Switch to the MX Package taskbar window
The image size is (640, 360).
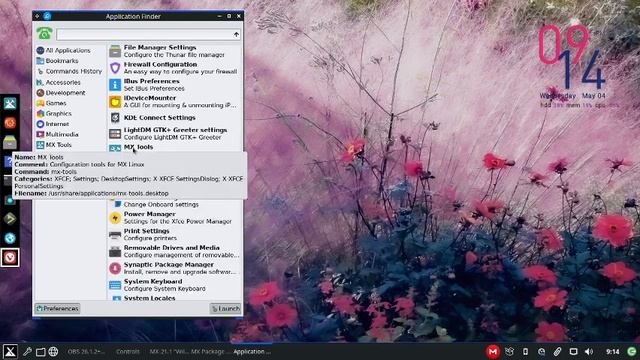point(207,351)
